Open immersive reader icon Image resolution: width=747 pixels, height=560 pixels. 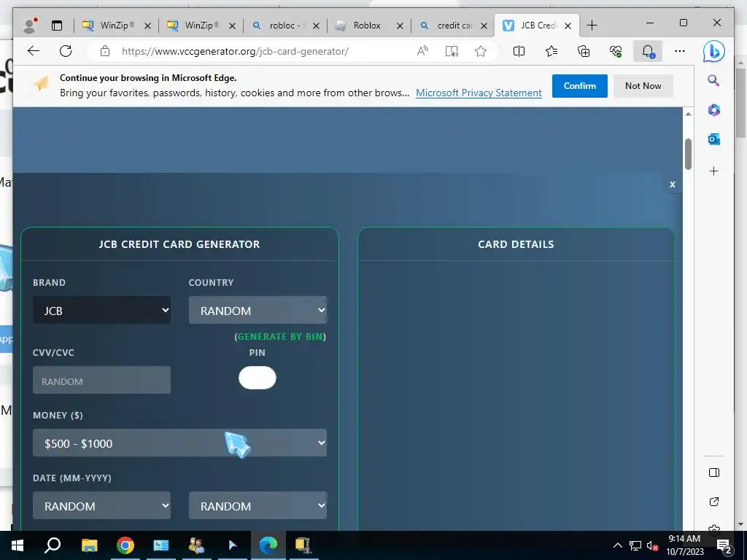tap(452, 51)
